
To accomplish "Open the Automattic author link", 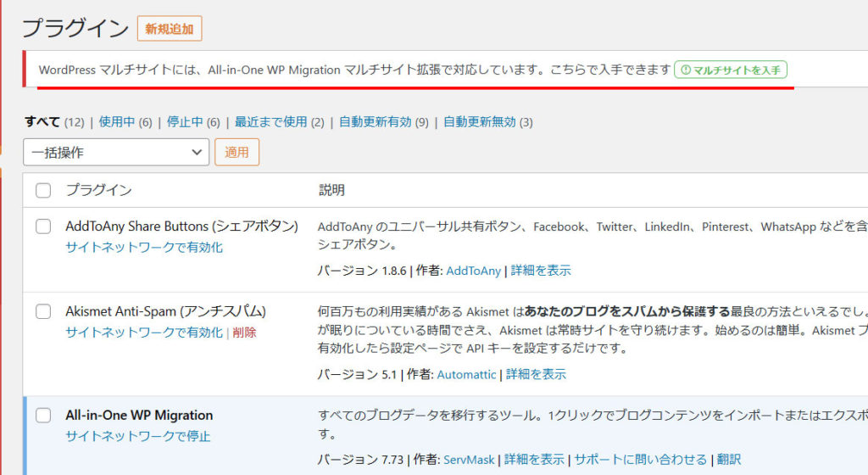I will tap(466, 374).
